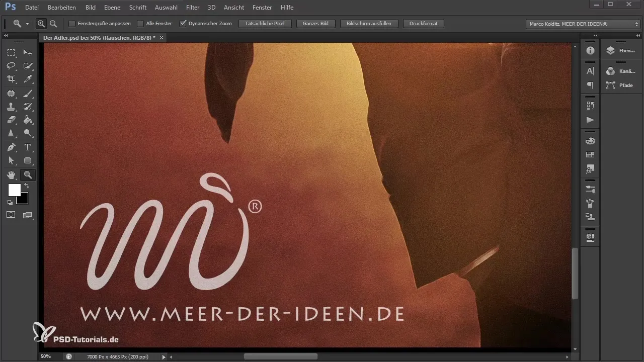The image size is (644, 362).
Task: Open the Ebenen panel
Action: pos(621,50)
